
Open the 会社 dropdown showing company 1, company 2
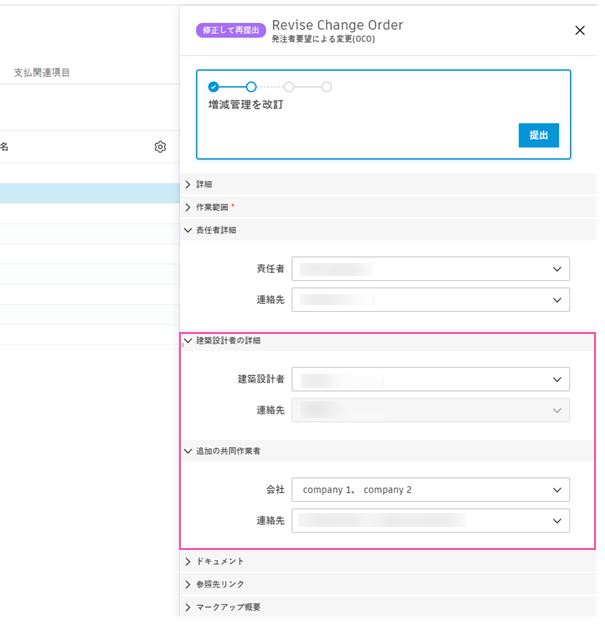point(430,489)
